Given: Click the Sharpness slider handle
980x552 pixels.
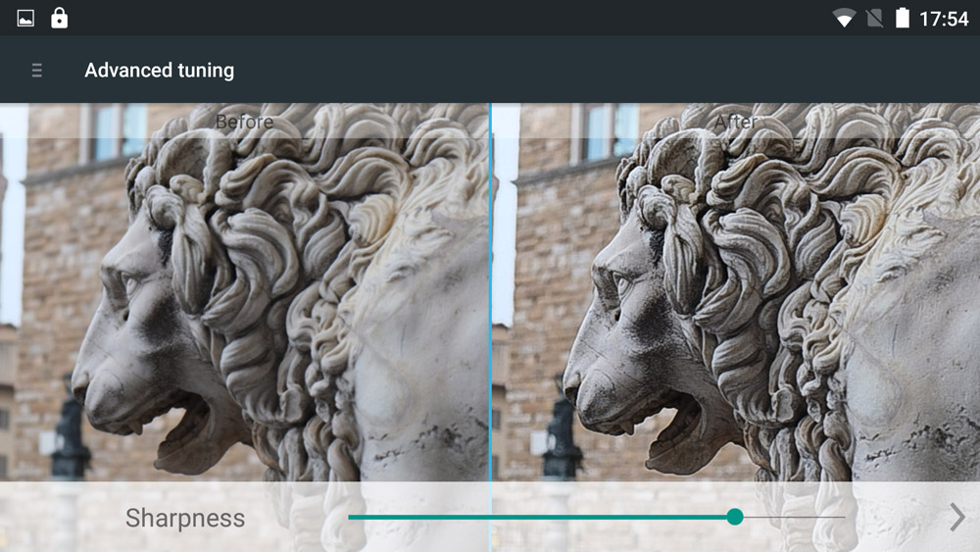Looking at the screenshot, I should click(735, 517).
